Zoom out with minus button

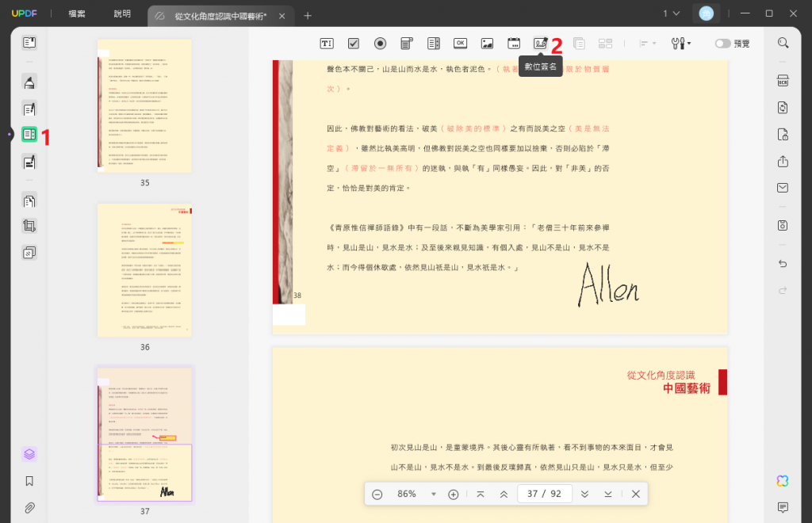(x=377, y=494)
